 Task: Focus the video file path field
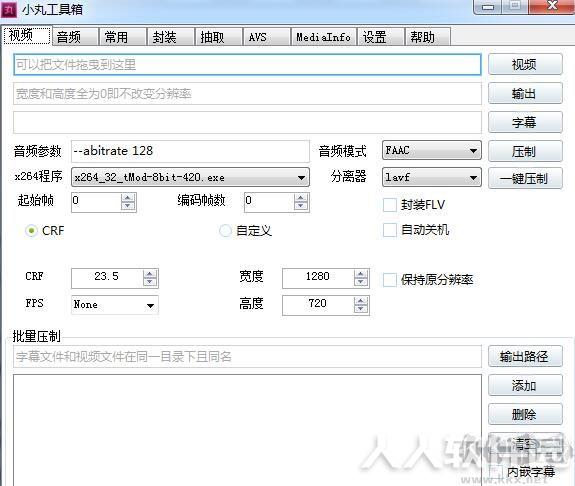pos(248,65)
